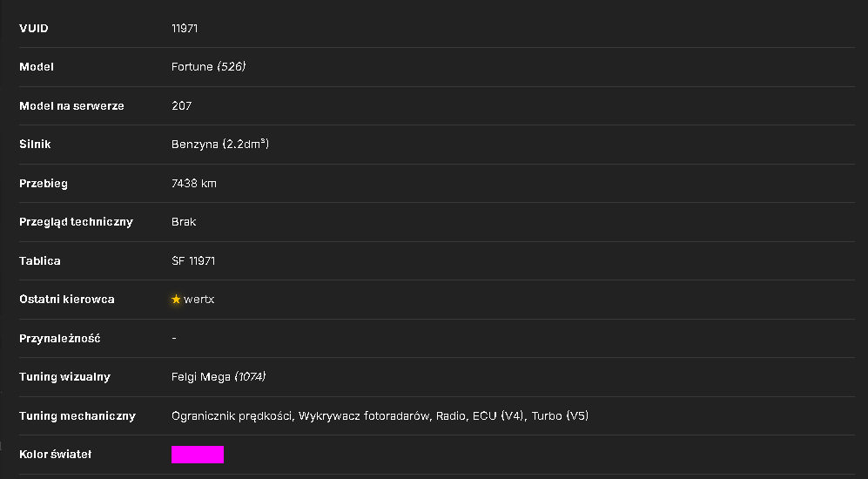Click the Turbo (V5) tuning item
The image size is (868, 479).
[560, 416]
